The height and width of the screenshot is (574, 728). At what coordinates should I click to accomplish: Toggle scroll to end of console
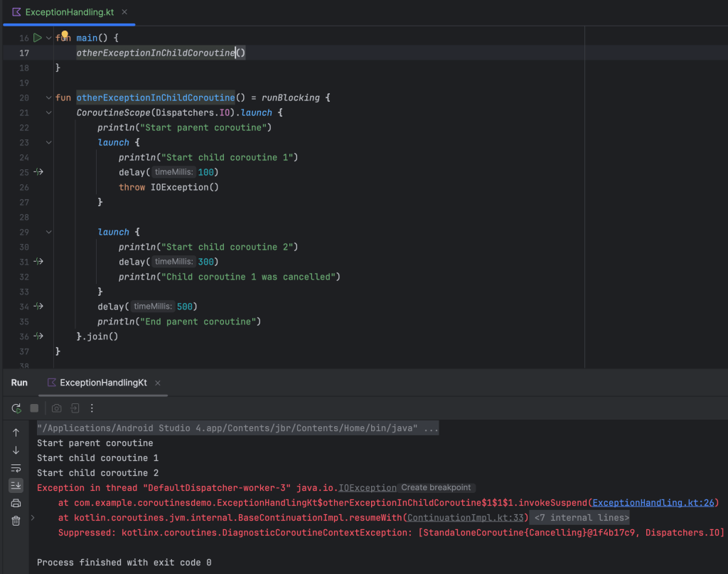tap(16, 486)
